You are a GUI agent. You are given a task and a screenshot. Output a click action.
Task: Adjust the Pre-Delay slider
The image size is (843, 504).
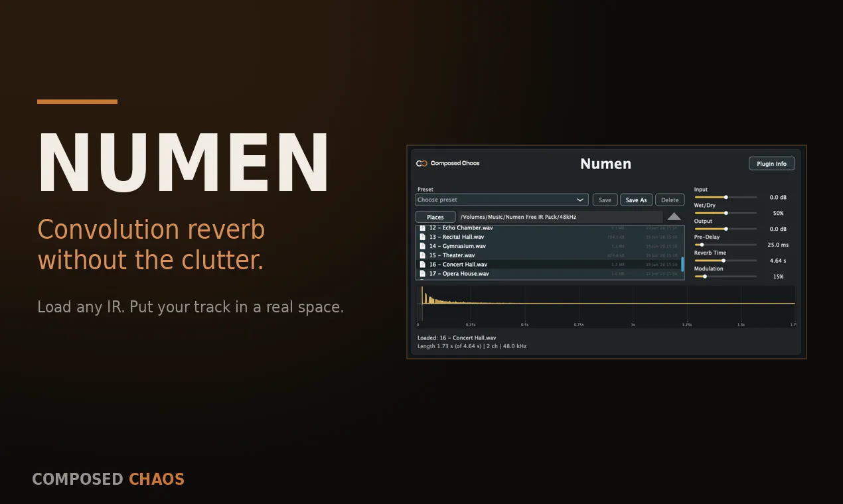(x=726, y=245)
